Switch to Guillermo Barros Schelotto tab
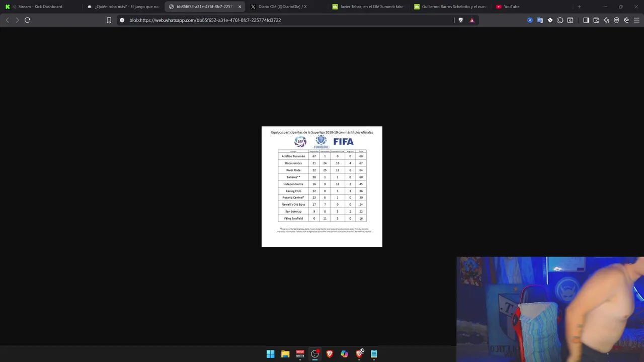The image size is (644, 362). tap(450, 7)
